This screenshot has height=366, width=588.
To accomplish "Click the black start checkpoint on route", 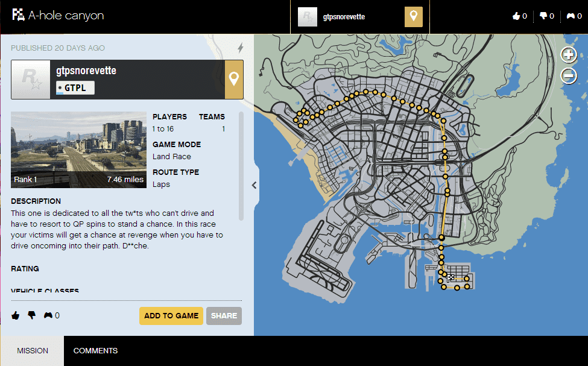I will pyautogui.click(x=441, y=238).
